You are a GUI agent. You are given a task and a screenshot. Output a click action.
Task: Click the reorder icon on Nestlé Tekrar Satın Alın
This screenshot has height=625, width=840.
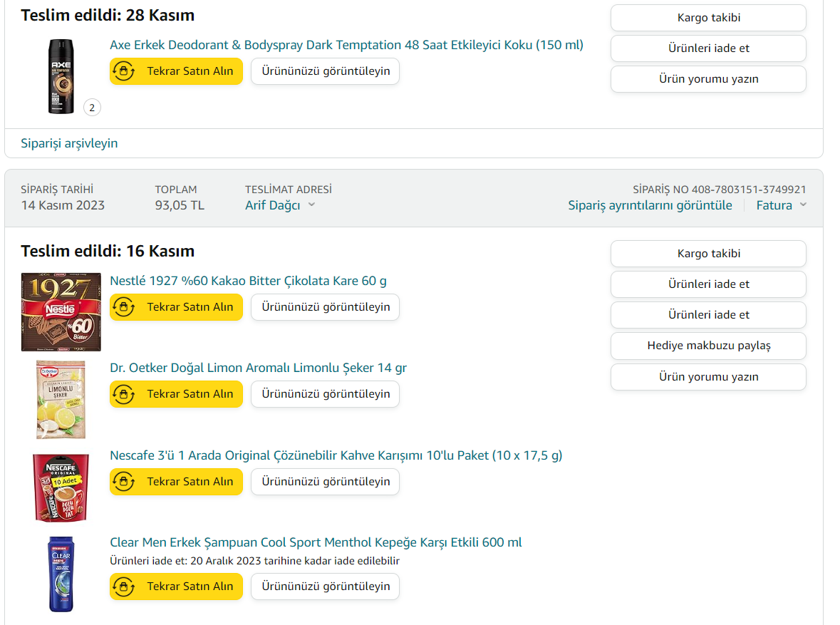pos(124,307)
